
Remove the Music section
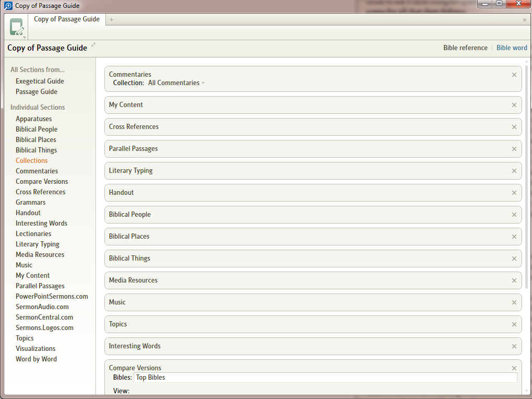(x=514, y=302)
